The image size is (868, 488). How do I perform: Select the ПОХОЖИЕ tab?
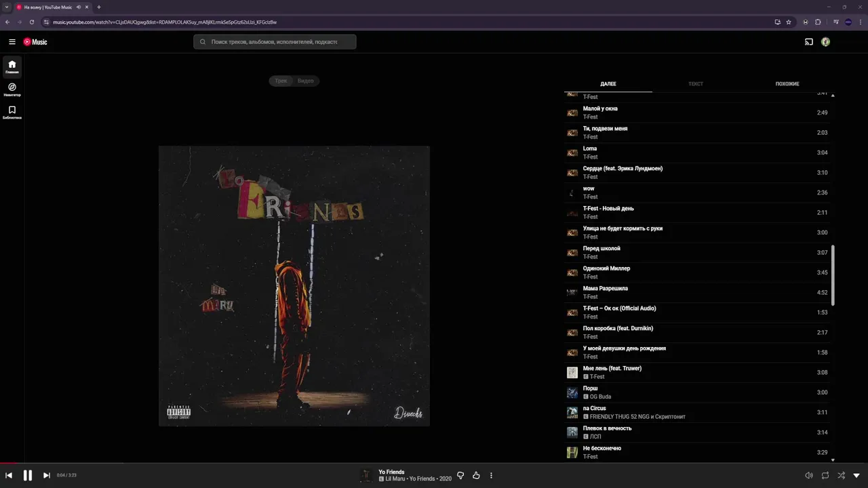click(x=787, y=84)
